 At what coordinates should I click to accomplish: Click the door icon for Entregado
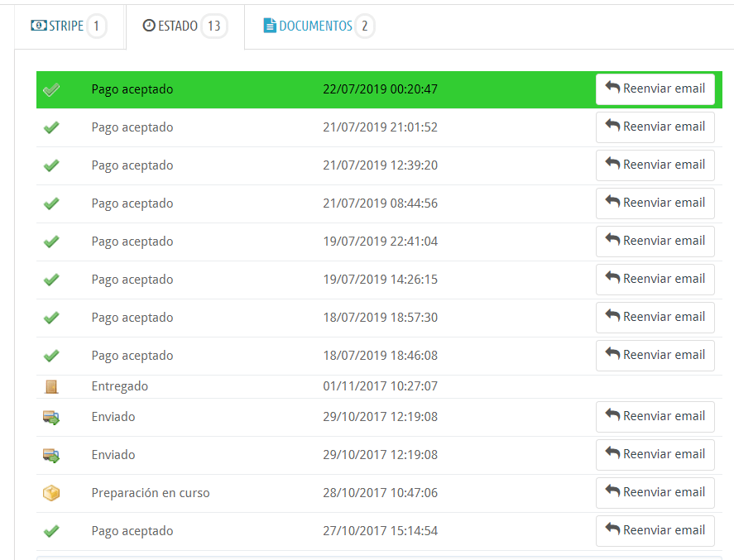click(x=51, y=387)
